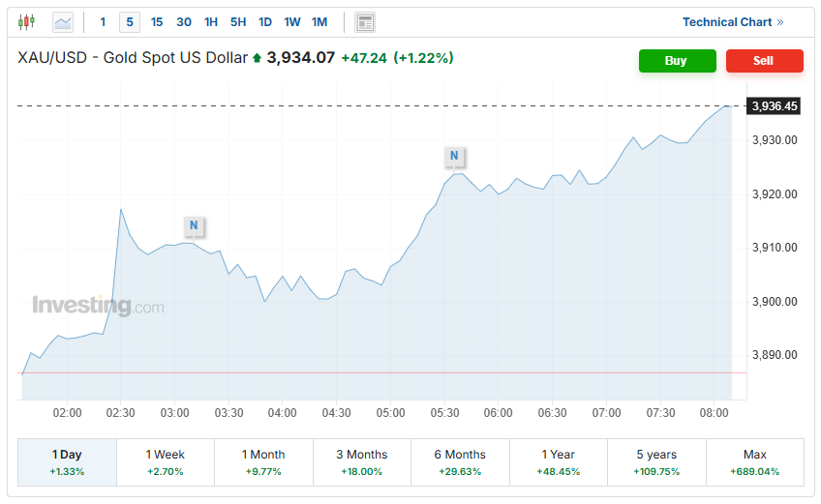This screenshot has width=821, height=504.
Task: Click the N news marker near 05:30
Action: (x=453, y=156)
